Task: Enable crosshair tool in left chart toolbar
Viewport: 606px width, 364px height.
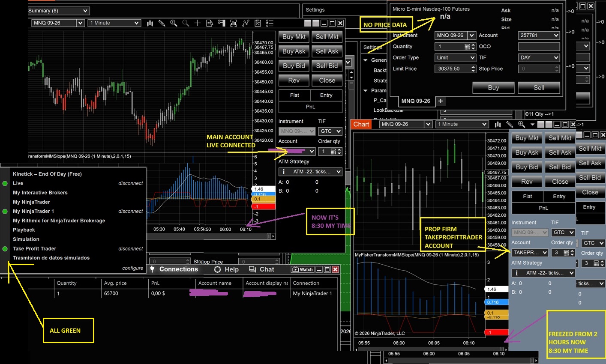Action: pyautogui.click(x=198, y=23)
